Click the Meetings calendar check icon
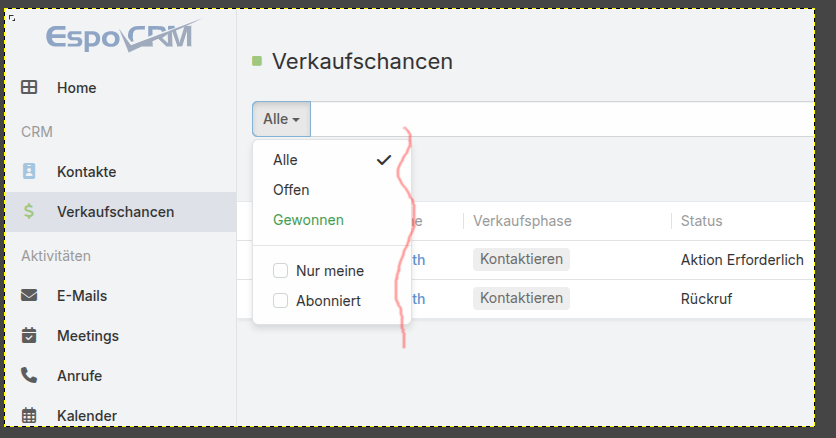 click(x=29, y=336)
